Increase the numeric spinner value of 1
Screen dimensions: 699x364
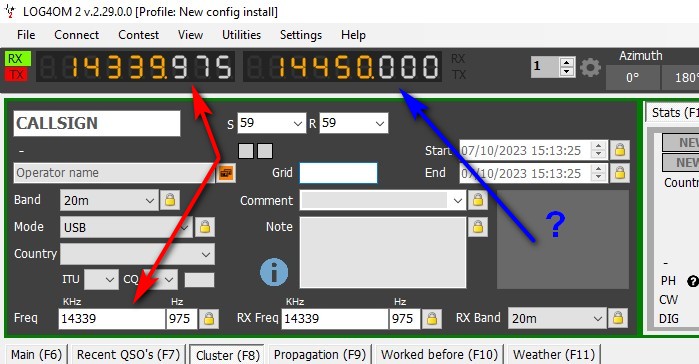[x=566, y=62]
